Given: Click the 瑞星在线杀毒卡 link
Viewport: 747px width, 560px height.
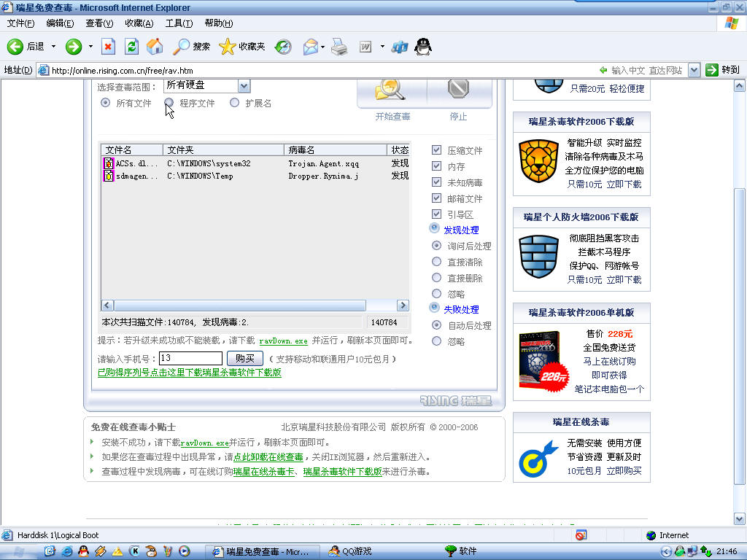Looking at the screenshot, I should 264,472.
